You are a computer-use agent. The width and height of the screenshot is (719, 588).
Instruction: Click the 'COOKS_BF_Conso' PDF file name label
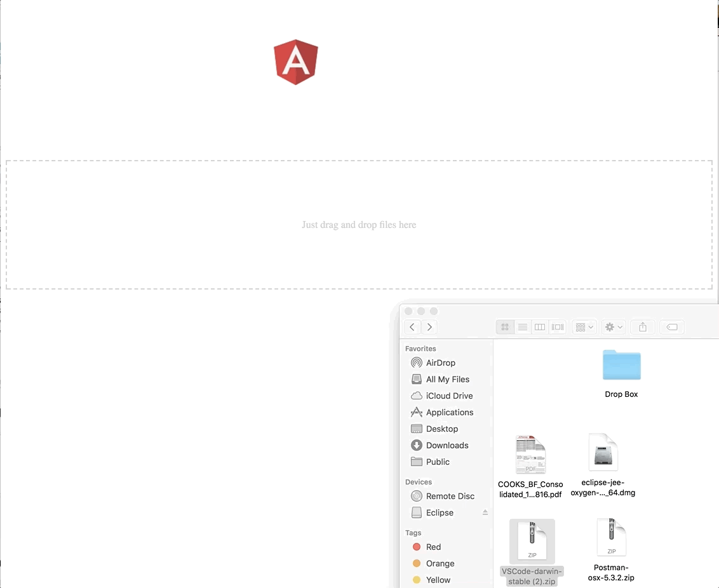tap(530, 490)
